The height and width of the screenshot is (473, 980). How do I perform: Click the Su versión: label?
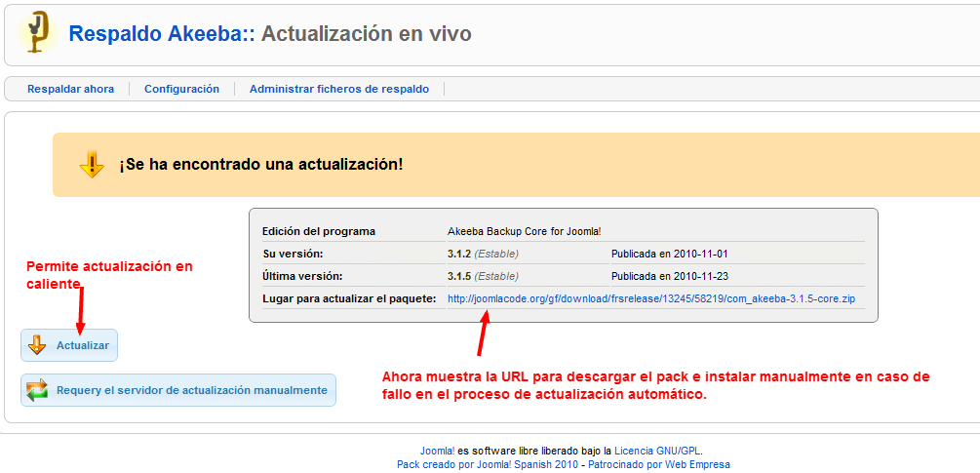tap(293, 254)
